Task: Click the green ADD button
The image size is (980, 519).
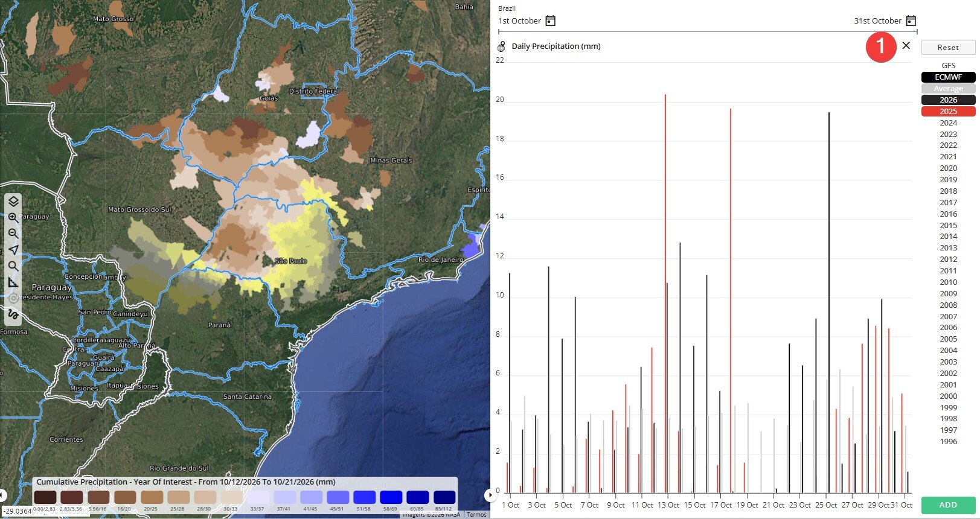Action: click(948, 505)
